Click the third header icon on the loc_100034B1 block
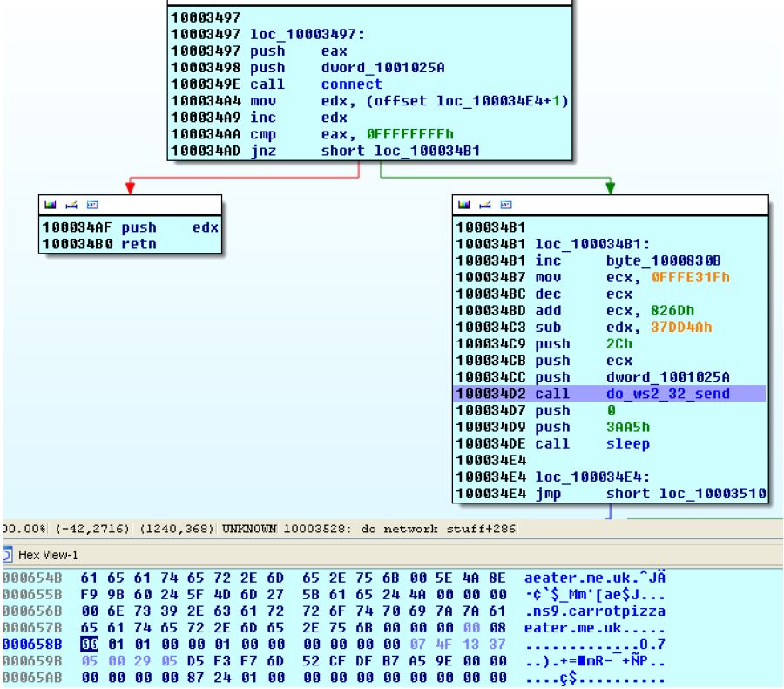 click(488, 206)
